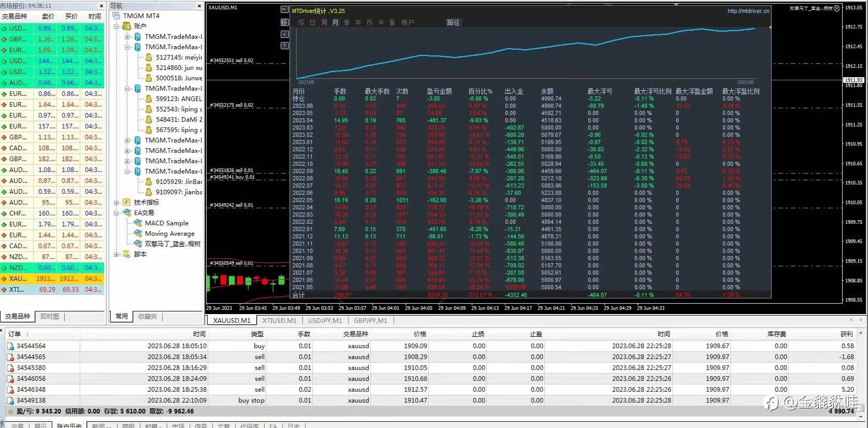This screenshot has width=868, height=428.
Task: Select order 34546348 in the history table
Action: click(432, 390)
